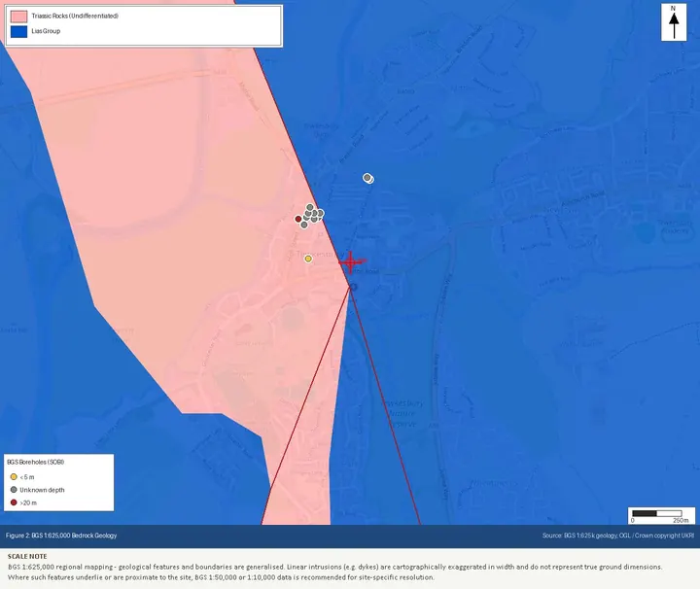Pick the blue Lias Group legend swatch

coord(18,32)
